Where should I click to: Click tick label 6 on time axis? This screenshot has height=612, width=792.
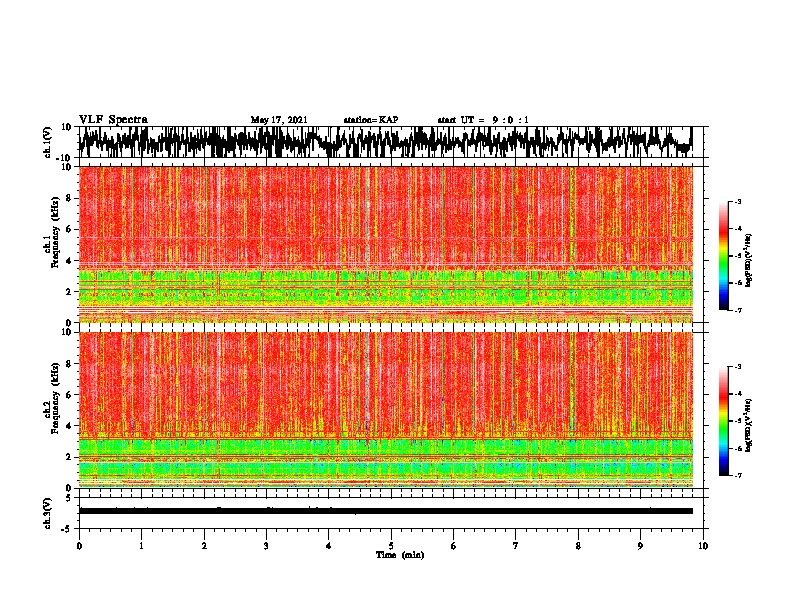point(454,546)
